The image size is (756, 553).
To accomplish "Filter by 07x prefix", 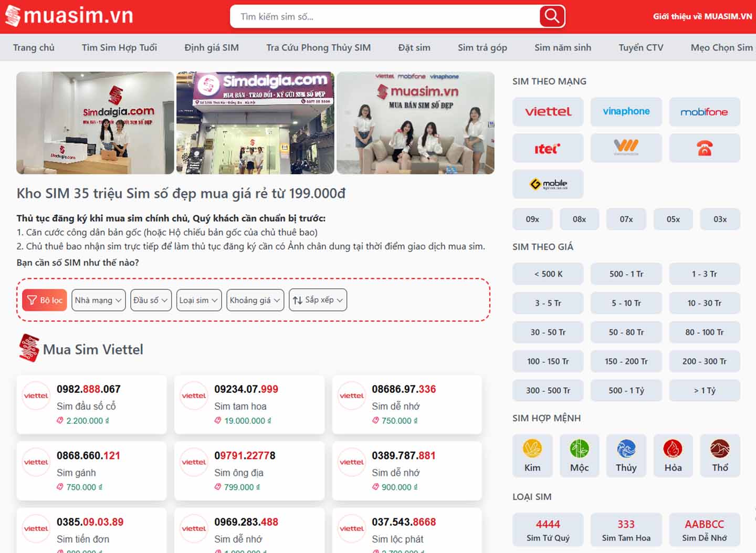I will pyautogui.click(x=626, y=219).
